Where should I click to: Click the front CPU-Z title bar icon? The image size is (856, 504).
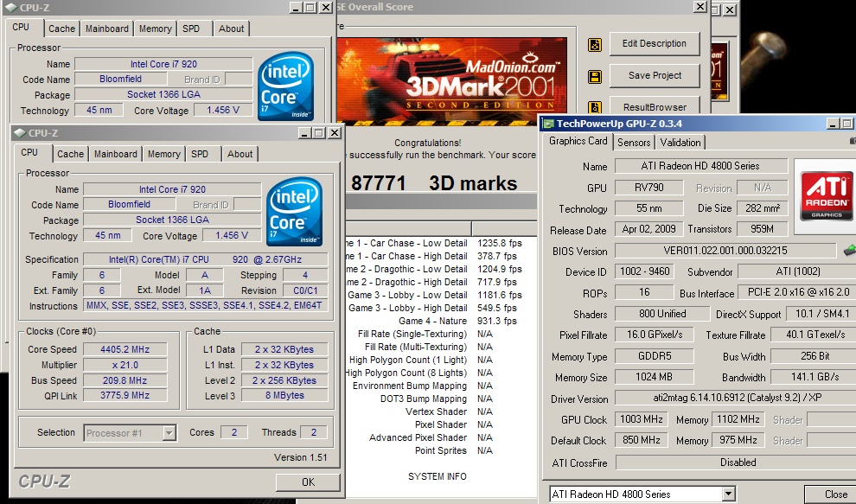coord(20,132)
